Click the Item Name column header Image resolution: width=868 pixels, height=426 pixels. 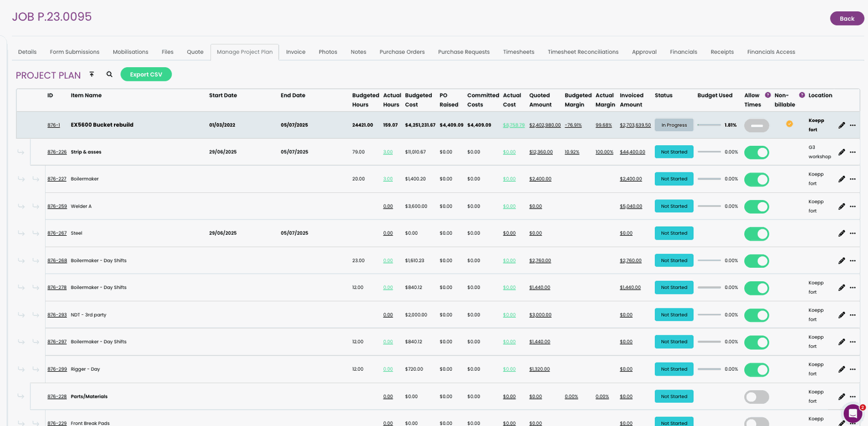coord(86,95)
